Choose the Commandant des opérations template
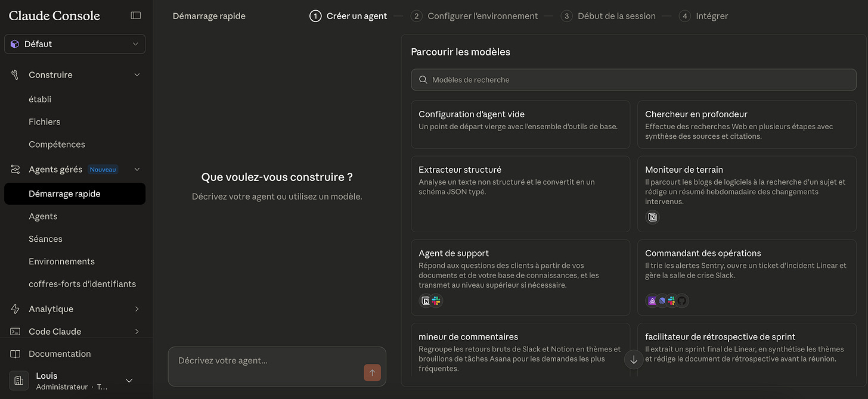868x399 pixels. 747,278
